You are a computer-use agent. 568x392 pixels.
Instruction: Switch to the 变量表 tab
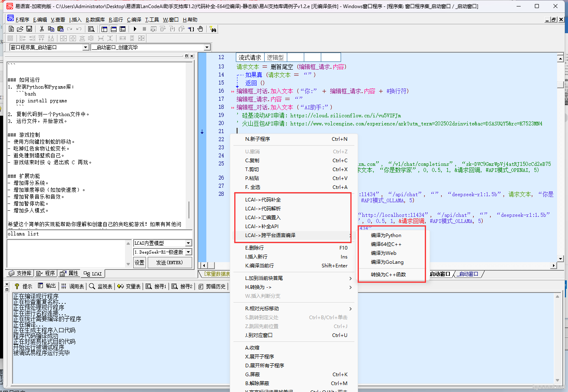129,286
